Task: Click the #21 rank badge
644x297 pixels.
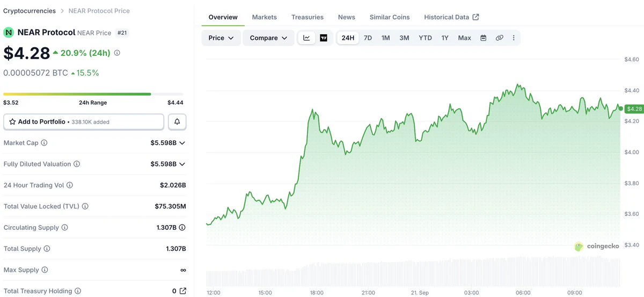Action: pos(122,33)
